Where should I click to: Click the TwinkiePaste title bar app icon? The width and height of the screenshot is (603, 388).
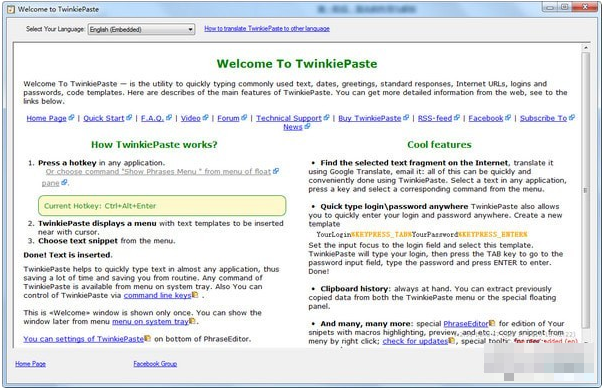pyautogui.click(x=11, y=9)
